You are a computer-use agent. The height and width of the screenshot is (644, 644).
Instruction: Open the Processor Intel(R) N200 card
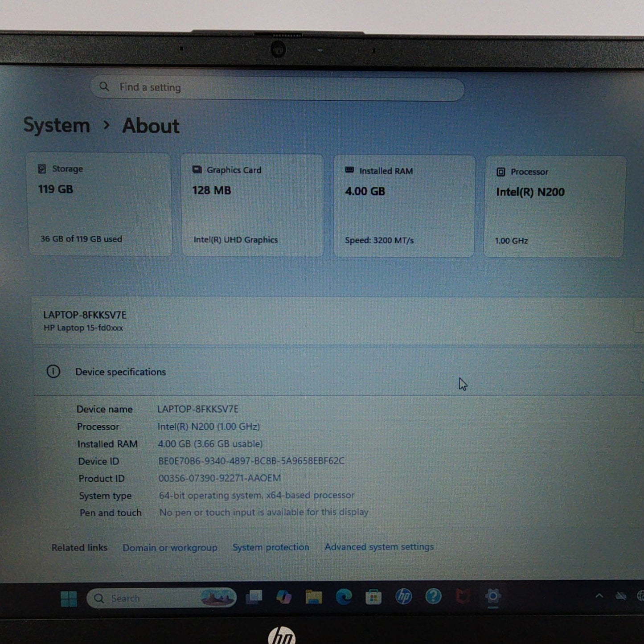554,207
